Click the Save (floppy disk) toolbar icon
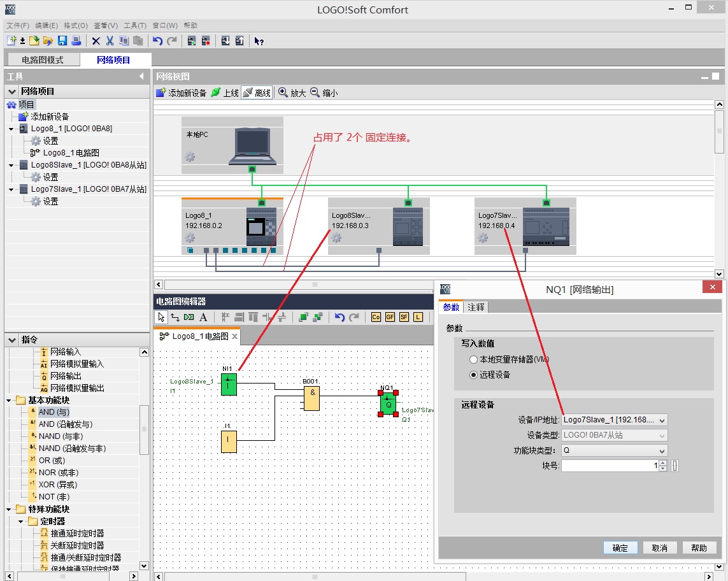 point(62,41)
